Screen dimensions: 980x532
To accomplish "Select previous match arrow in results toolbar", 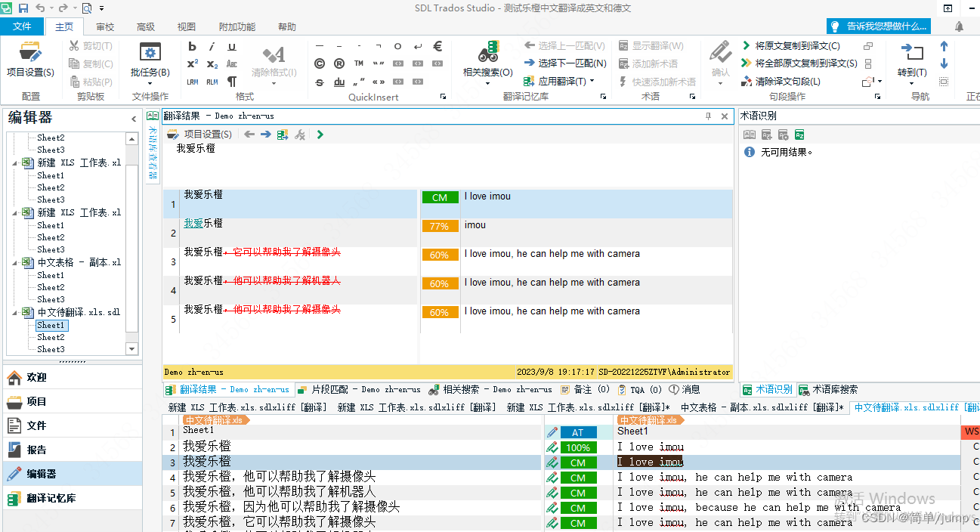I will (x=249, y=135).
